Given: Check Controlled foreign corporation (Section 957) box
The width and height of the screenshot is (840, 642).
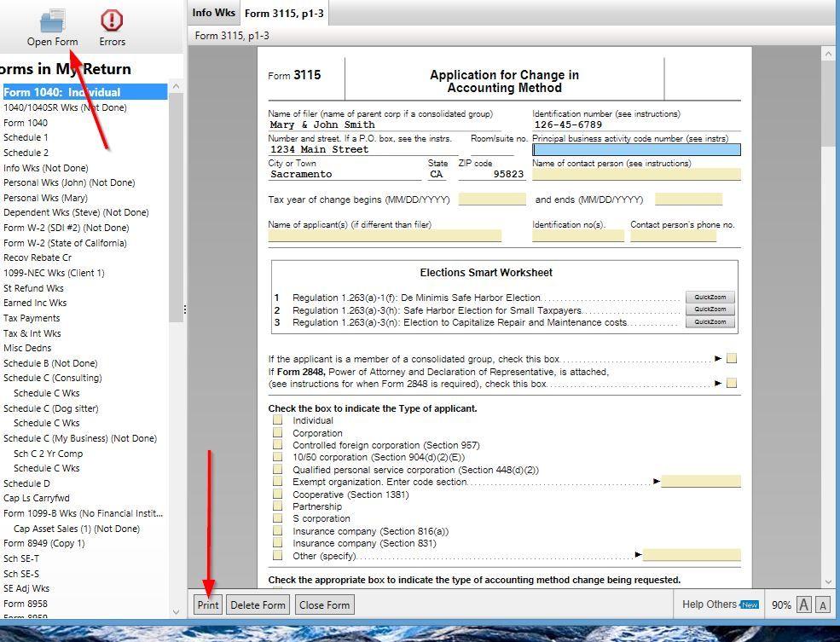Looking at the screenshot, I should click(277, 444).
